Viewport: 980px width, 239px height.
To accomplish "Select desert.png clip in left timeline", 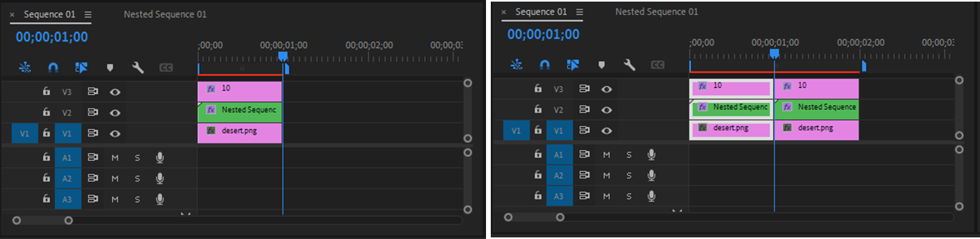I will (239, 133).
